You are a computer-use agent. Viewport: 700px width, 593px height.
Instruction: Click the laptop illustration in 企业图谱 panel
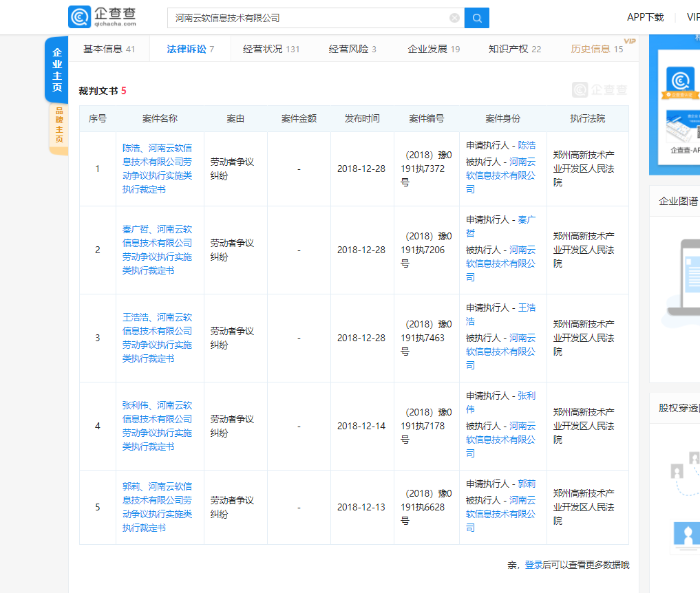684,279
